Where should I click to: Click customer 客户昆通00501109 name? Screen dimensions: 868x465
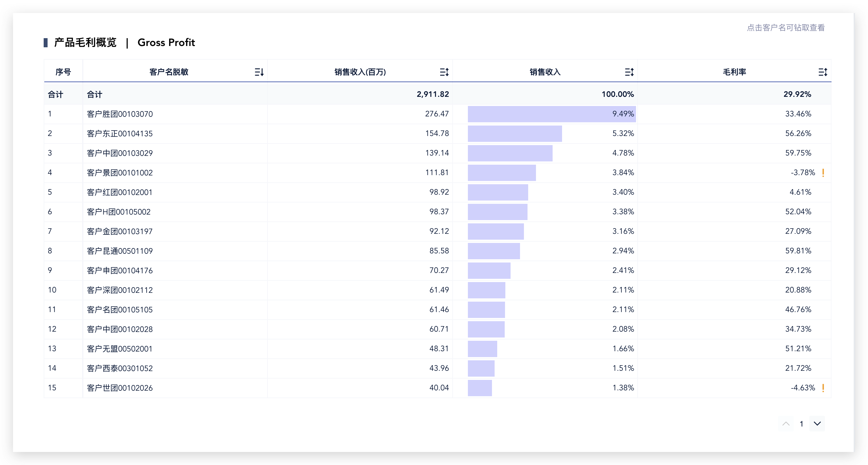[x=120, y=251]
